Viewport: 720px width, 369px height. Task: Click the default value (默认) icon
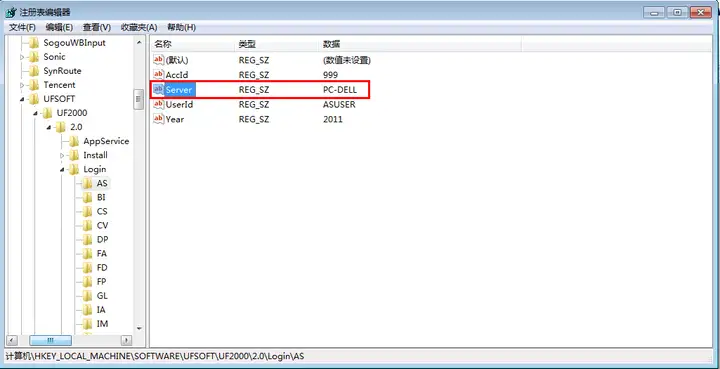[158, 60]
